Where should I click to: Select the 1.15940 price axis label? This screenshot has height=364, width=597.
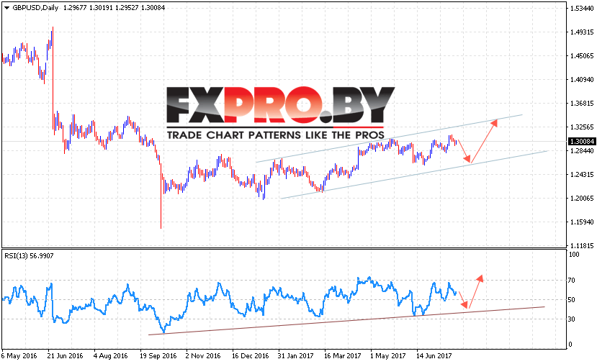[x=582, y=222]
